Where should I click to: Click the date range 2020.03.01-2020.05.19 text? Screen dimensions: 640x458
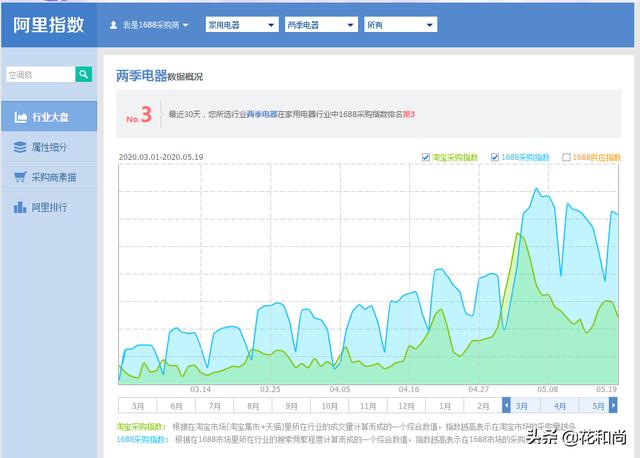(x=161, y=157)
